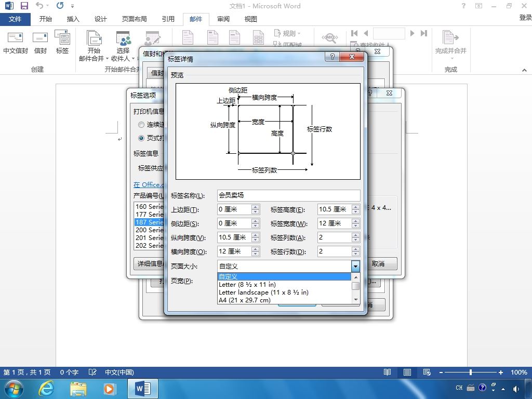This screenshot has width=532, height=399.
Task: Open Windows Explorer from taskbar
Action: click(78, 389)
